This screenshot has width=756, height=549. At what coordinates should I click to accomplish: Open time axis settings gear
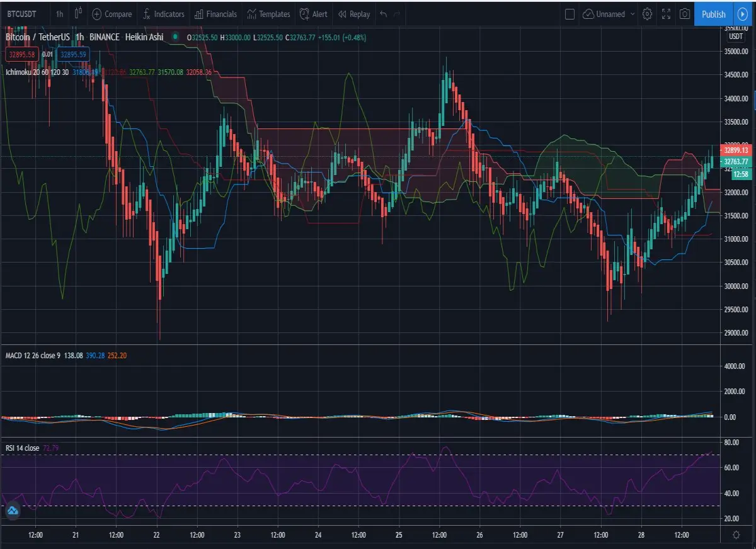[736, 535]
